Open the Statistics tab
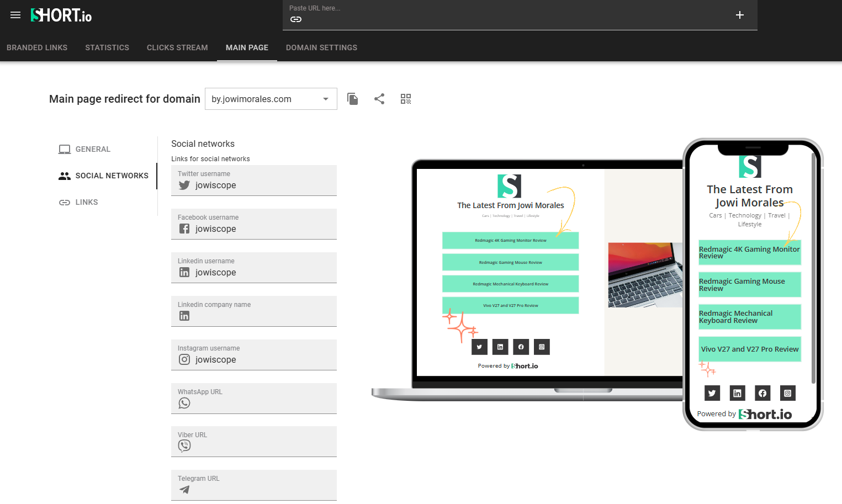842x504 pixels. (x=107, y=47)
